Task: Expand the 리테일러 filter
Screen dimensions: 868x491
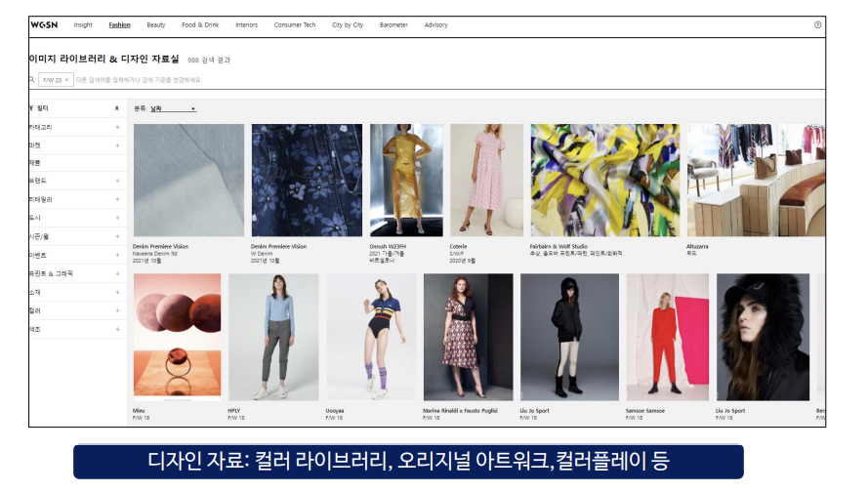Action: [x=117, y=199]
